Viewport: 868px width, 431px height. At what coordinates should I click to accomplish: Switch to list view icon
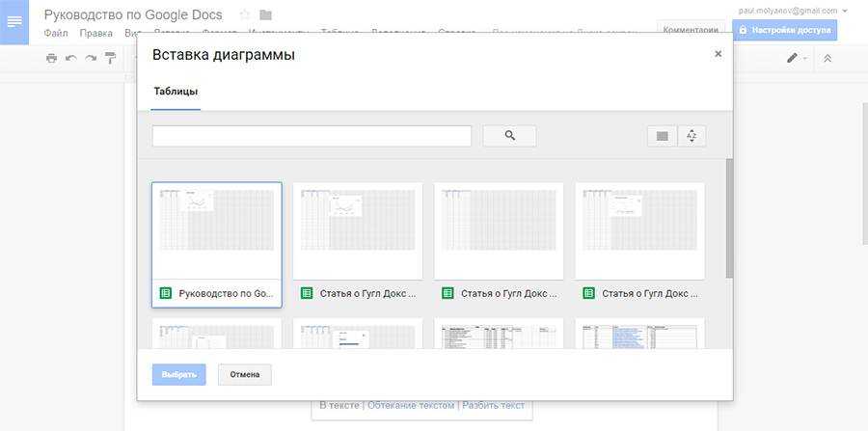tap(662, 136)
